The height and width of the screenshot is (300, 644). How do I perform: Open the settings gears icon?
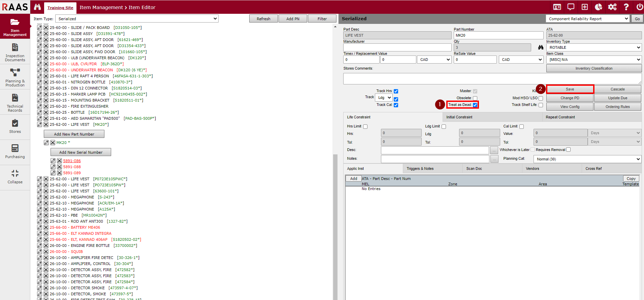[612, 7]
